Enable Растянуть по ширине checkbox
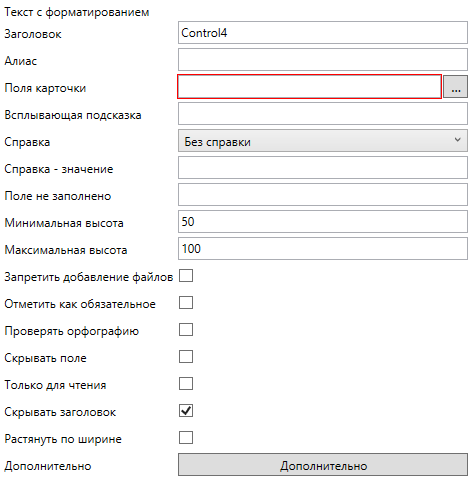The width and height of the screenshot is (472, 481). pyautogui.click(x=186, y=438)
